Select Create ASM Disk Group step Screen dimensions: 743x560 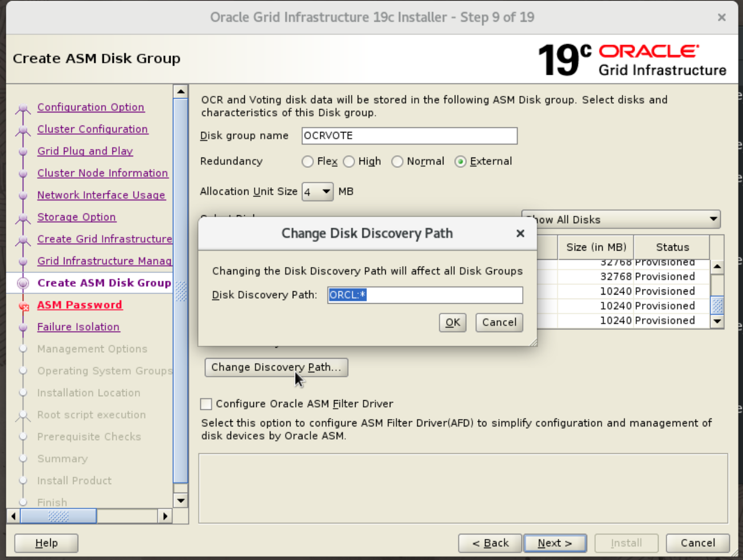point(104,283)
